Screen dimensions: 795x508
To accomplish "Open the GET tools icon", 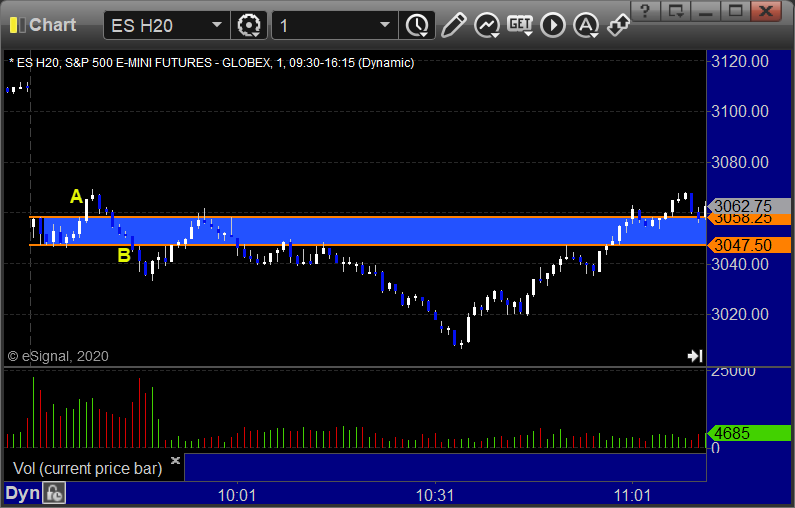I will [520, 25].
